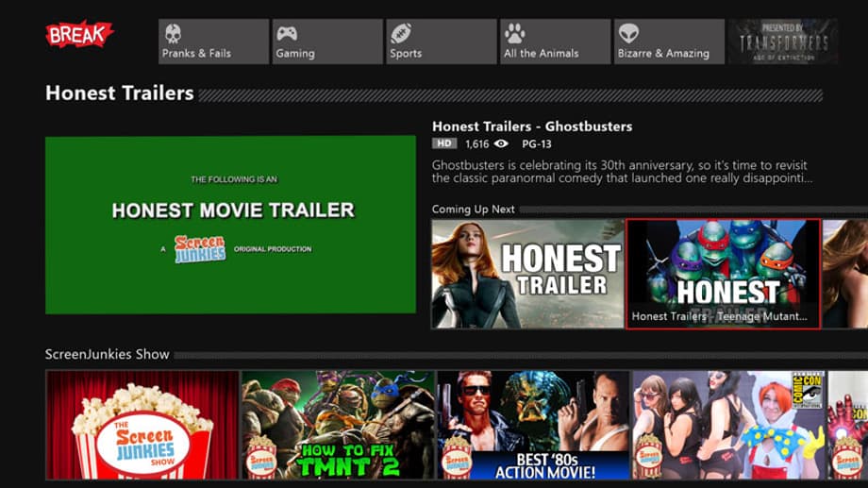Image resolution: width=868 pixels, height=488 pixels.
Task: Select the paw print icon for animals
Action: 514,34
